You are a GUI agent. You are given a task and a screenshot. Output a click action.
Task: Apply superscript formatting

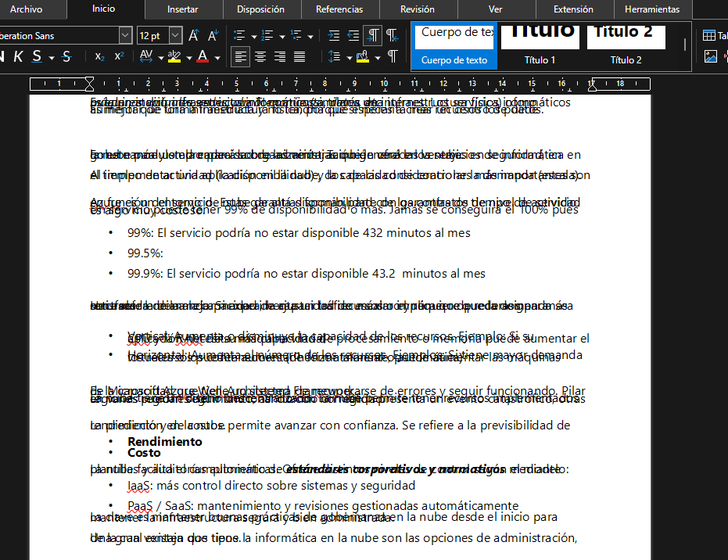tap(119, 57)
